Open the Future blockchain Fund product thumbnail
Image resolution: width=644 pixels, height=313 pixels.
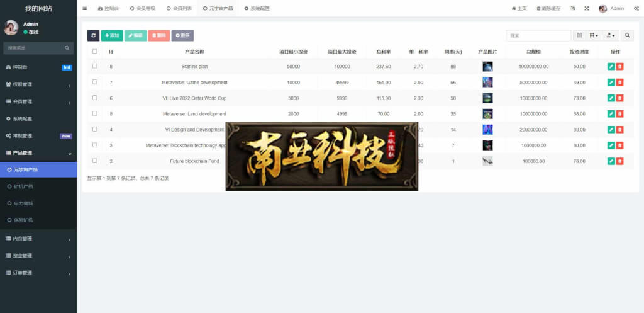coord(487,161)
